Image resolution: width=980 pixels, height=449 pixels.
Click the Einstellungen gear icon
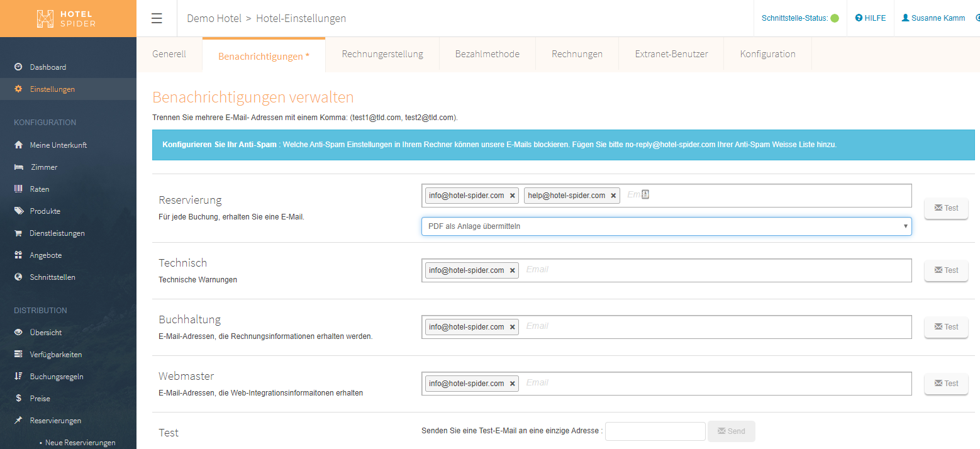coord(18,89)
